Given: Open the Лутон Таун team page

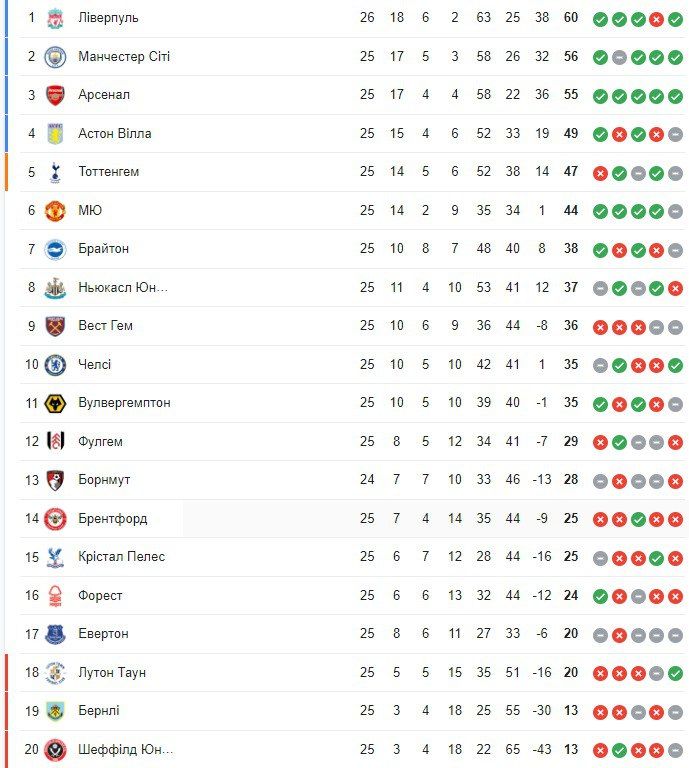Looking at the screenshot, I should click(112, 672).
